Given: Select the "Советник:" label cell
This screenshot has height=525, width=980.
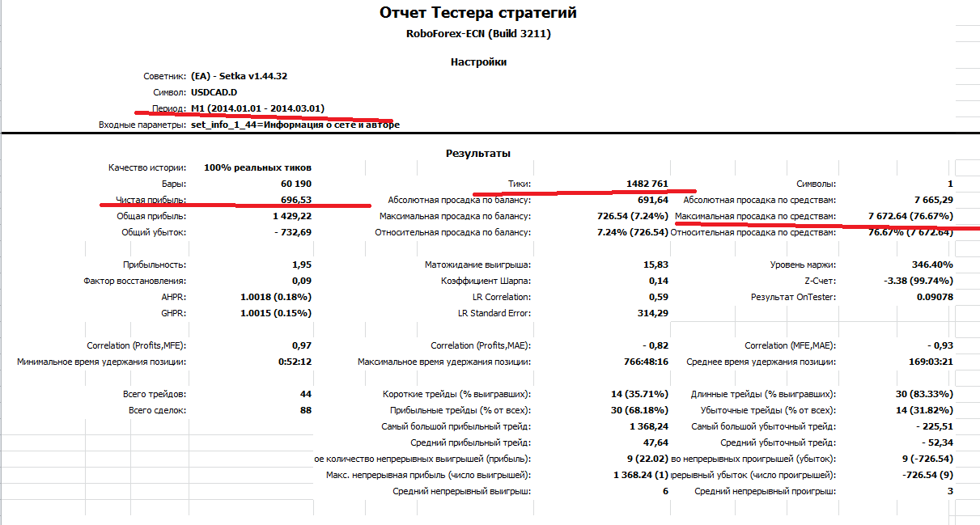Looking at the screenshot, I should coord(165,76).
